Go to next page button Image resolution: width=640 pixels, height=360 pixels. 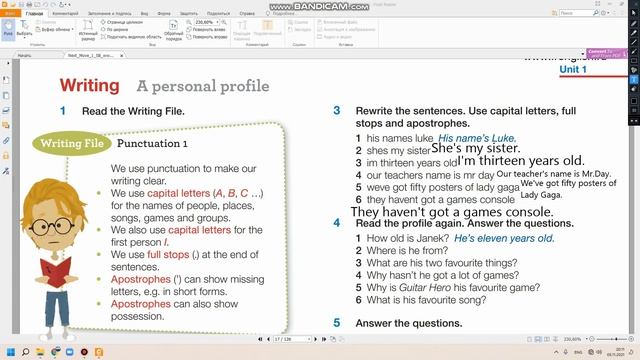coord(316,339)
